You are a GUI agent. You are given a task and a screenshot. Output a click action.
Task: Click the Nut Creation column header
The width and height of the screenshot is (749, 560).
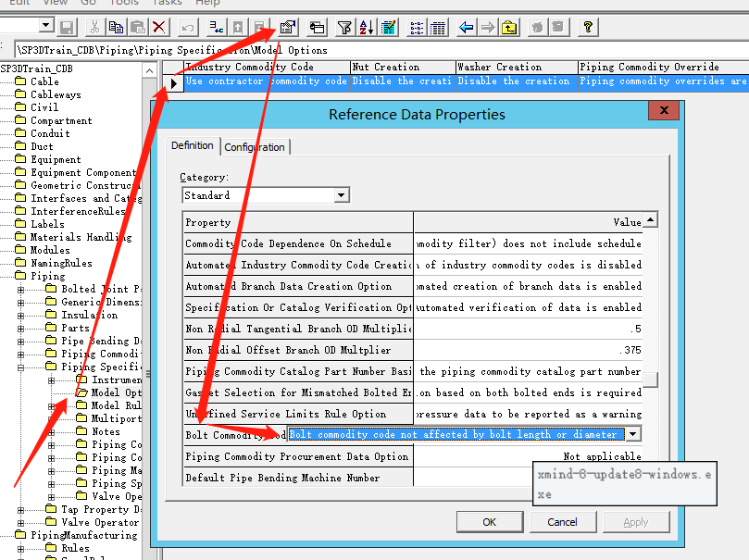pyautogui.click(x=403, y=67)
